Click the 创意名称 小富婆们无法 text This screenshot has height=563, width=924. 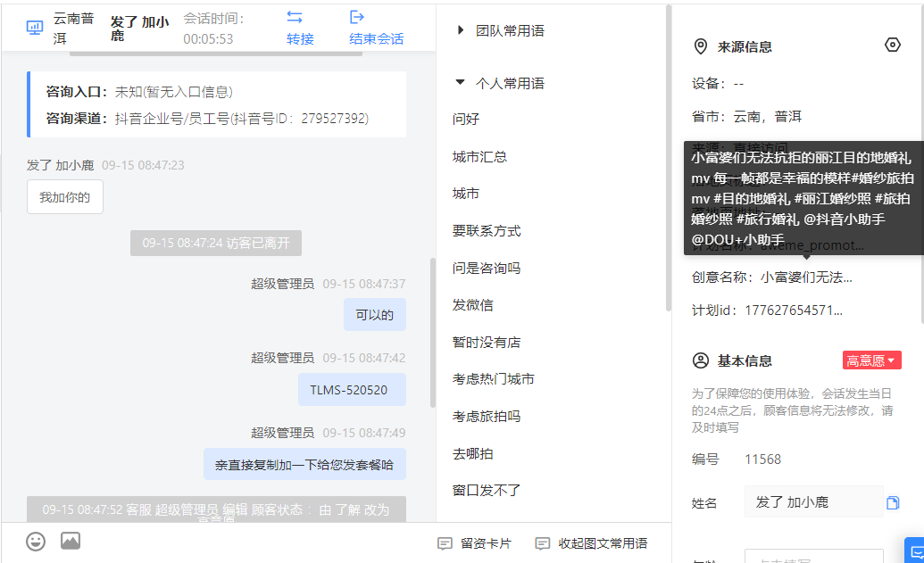coord(772,277)
